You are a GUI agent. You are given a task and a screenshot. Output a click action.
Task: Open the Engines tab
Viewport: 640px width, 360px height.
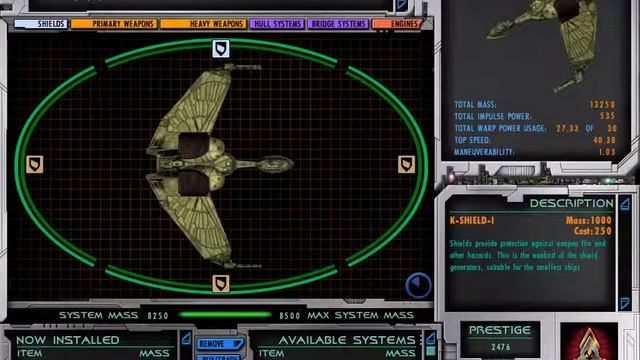397,24
